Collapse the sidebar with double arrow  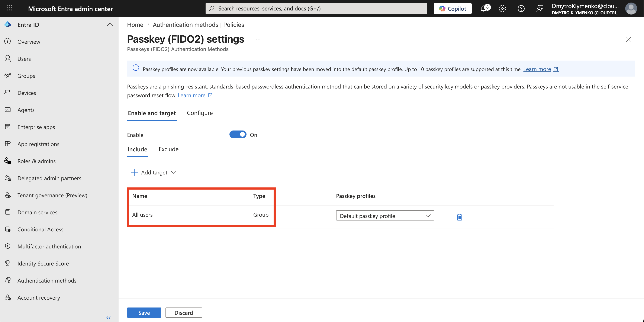(x=108, y=318)
